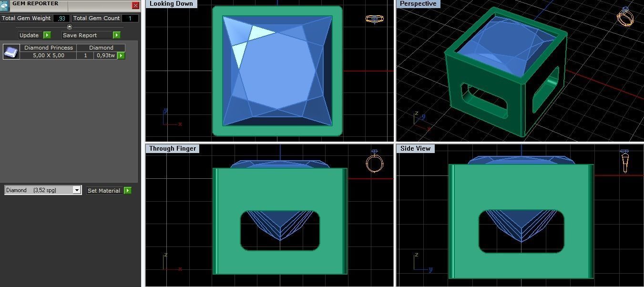The height and width of the screenshot is (287, 644).
Task: Click the axis gizmo in Looking Down viewport
Action: (172, 117)
